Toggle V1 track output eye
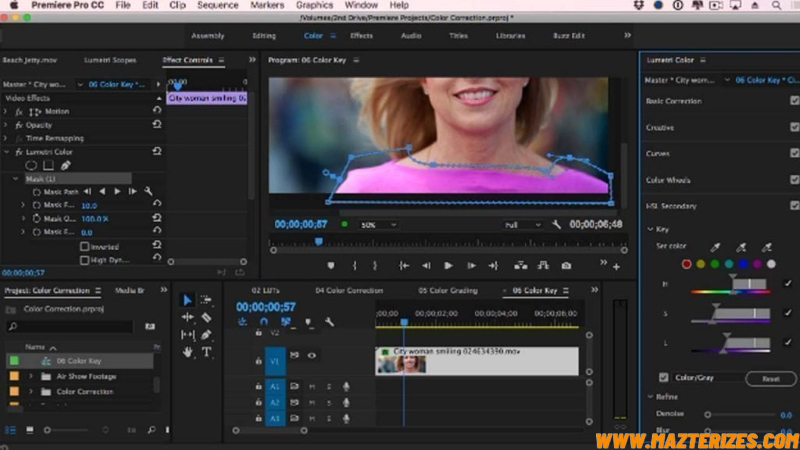800x450 pixels. [x=311, y=356]
